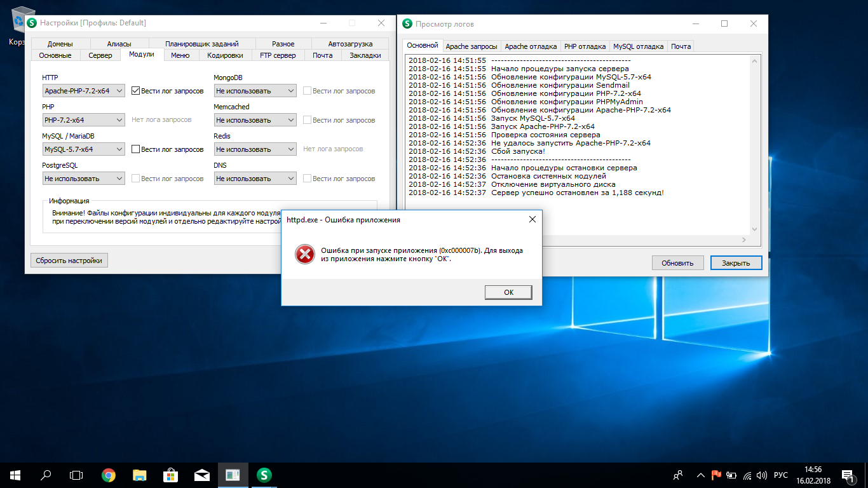The height and width of the screenshot is (488, 868).
Task: Open the Windows Start menu
Action: (x=15, y=475)
